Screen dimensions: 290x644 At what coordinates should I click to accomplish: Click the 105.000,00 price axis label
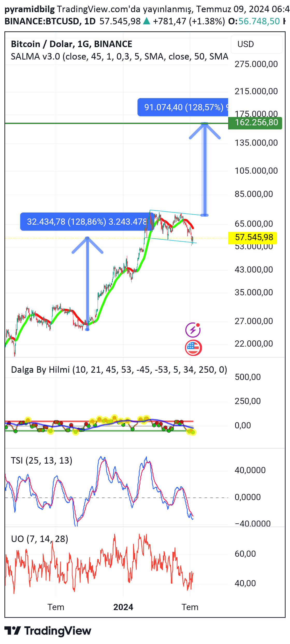256,171
